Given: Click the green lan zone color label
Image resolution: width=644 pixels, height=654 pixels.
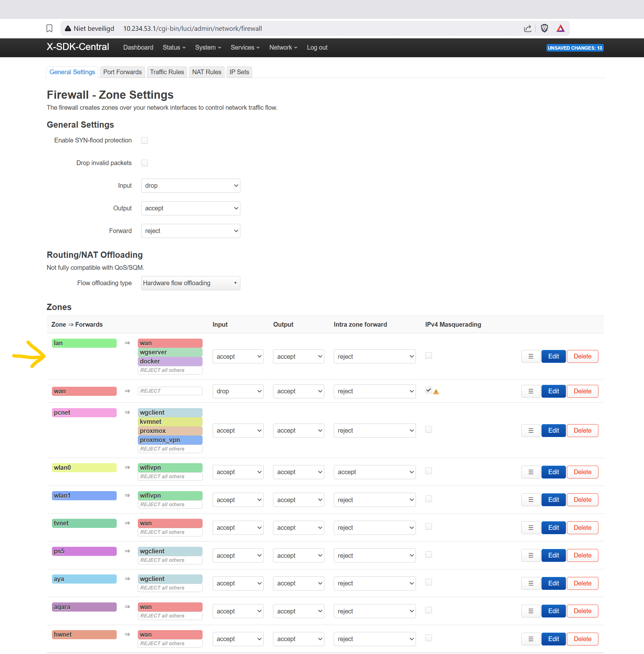Looking at the screenshot, I should click(84, 343).
